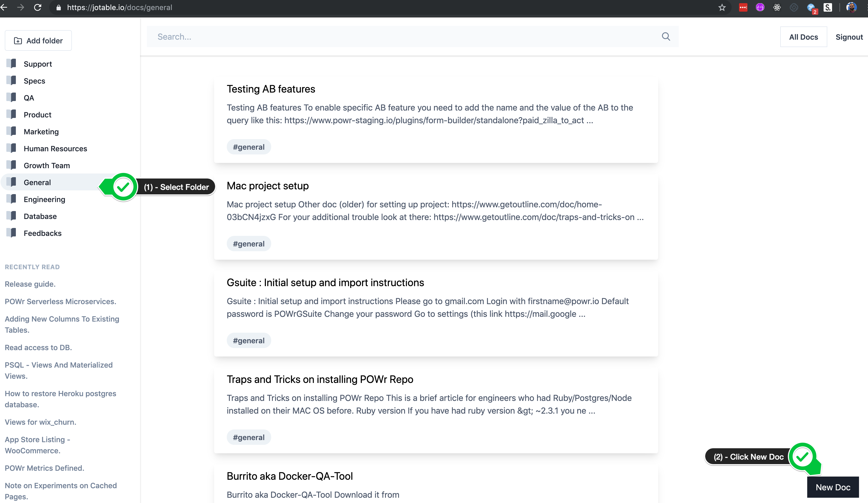Select the Marketing folder

pos(41,132)
